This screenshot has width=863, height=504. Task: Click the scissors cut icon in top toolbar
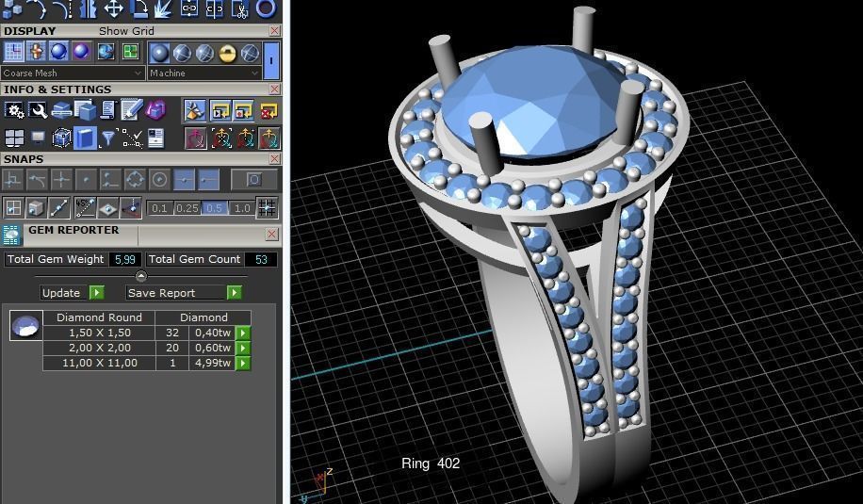click(240, 8)
